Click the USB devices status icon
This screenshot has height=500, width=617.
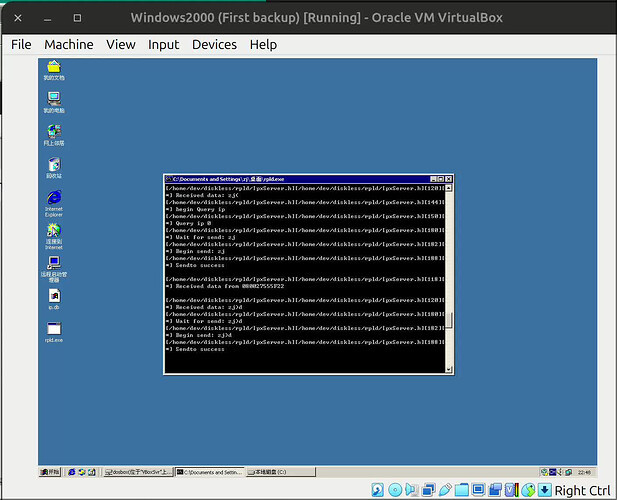click(x=445, y=490)
